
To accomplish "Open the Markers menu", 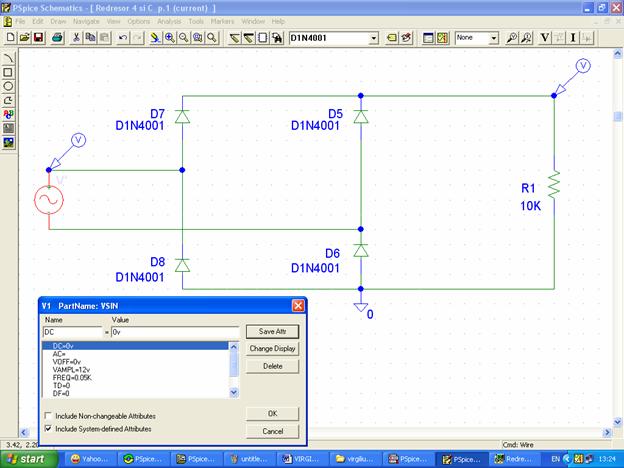I will 222,21.
